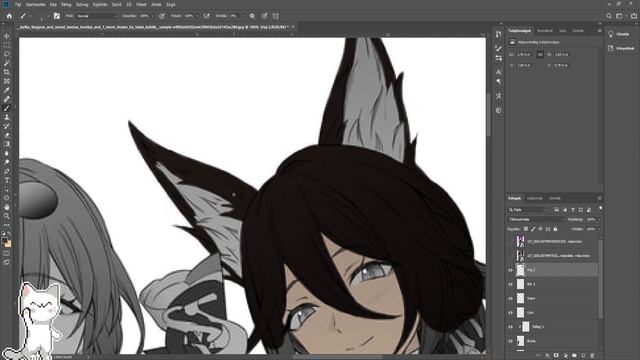The image size is (640, 360).
Task: Hide the bottom visible layer
Action: coord(510,341)
